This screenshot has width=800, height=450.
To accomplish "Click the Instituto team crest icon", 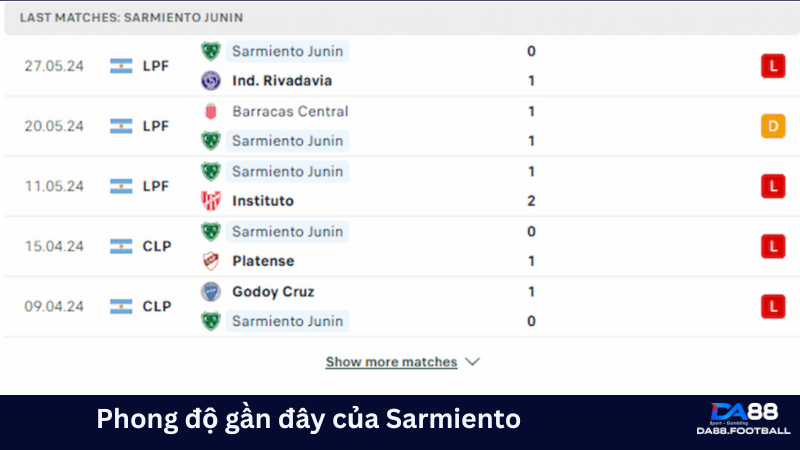I will tap(210, 201).
